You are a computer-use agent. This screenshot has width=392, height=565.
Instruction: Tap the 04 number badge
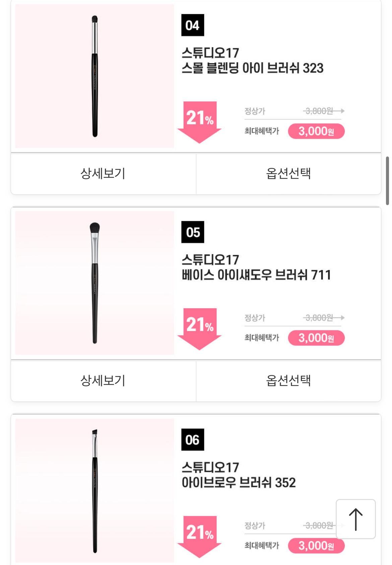click(193, 25)
